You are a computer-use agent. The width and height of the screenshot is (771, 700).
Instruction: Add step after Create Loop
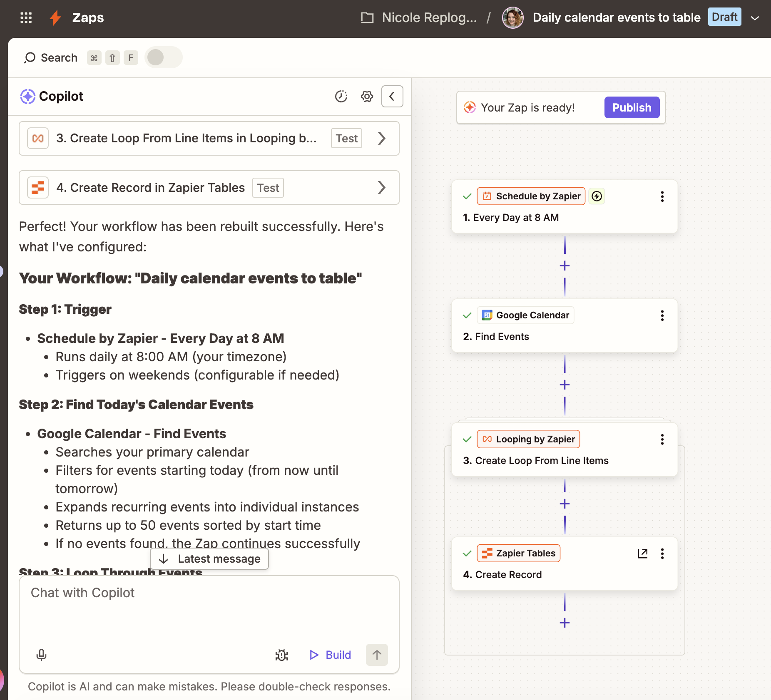coord(565,504)
